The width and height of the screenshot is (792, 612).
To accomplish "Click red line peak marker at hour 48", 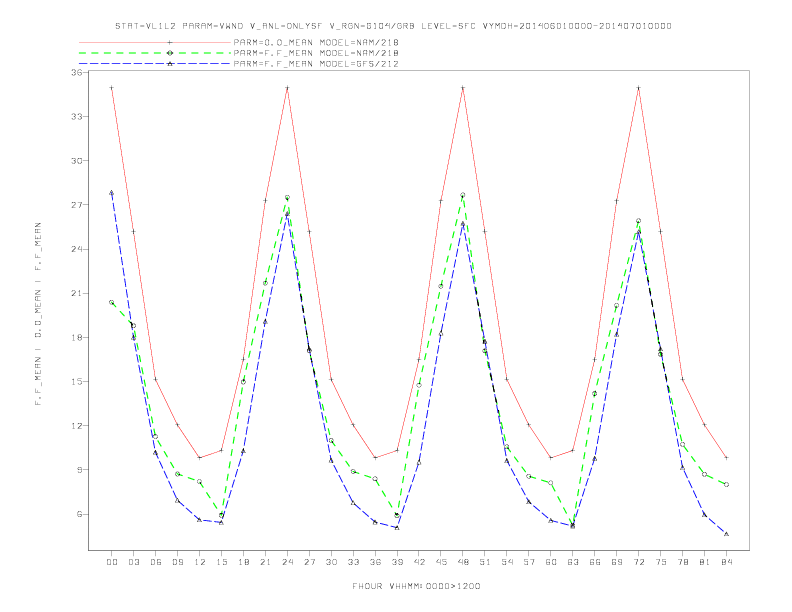I will tap(463, 88).
